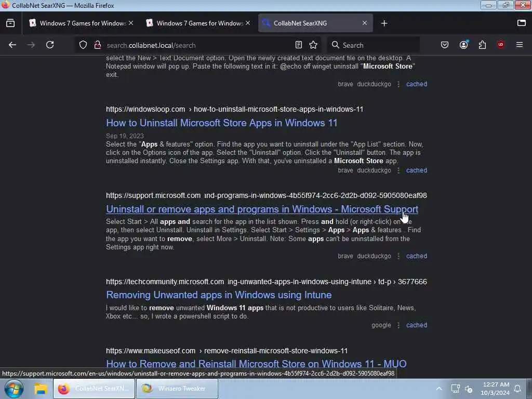Bookmark this page with the star icon
Image resolution: width=532 pixels, height=399 pixels.
(313, 45)
